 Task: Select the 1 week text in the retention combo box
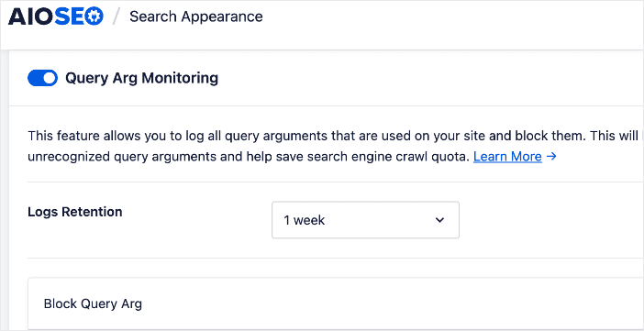(x=305, y=220)
